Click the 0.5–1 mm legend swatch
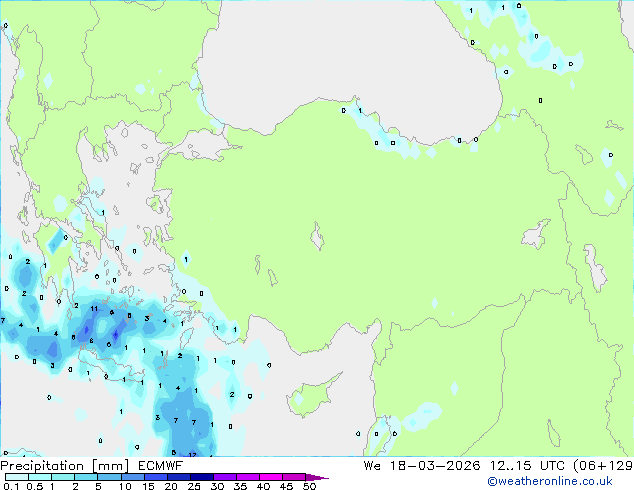This screenshot has width=634, height=490. coord(40,477)
